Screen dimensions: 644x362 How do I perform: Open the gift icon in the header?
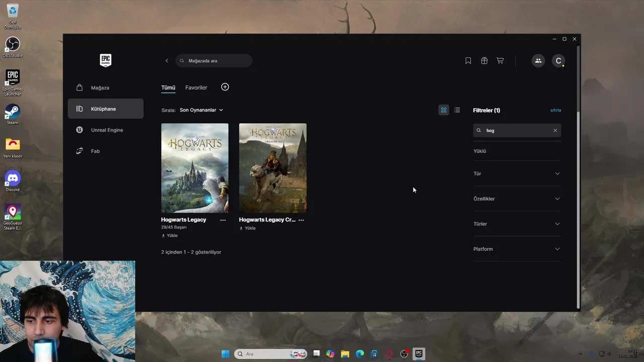[484, 61]
